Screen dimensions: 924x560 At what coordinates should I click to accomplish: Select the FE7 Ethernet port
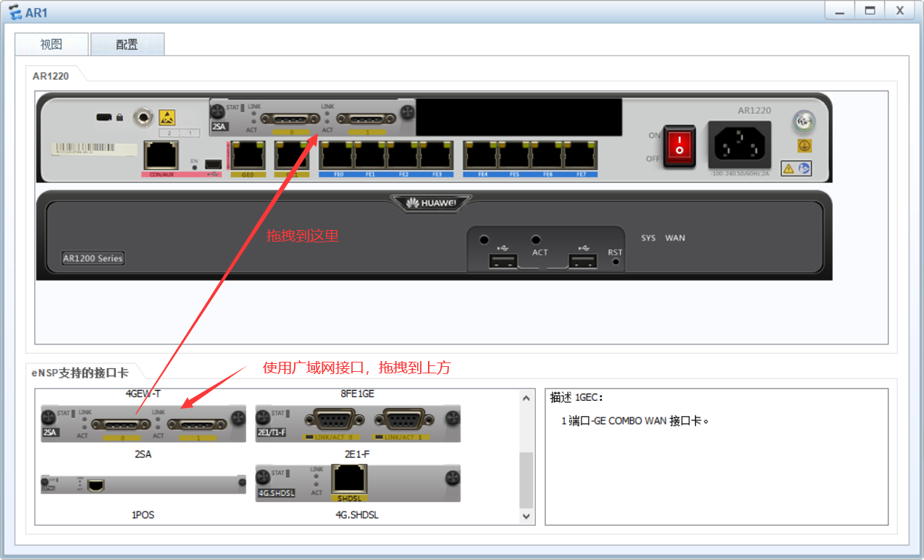581,156
